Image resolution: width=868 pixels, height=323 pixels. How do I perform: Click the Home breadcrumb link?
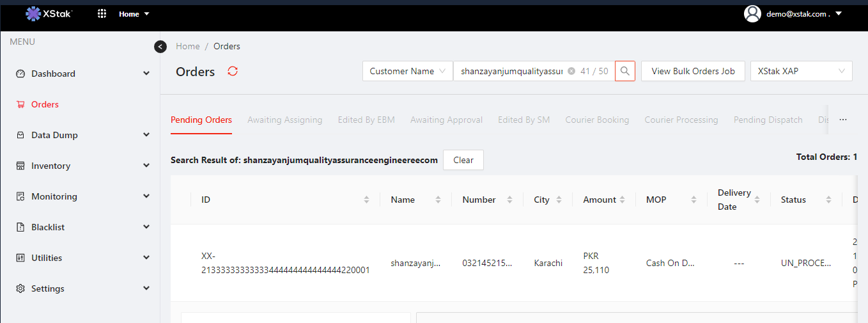tap(188, 46)
